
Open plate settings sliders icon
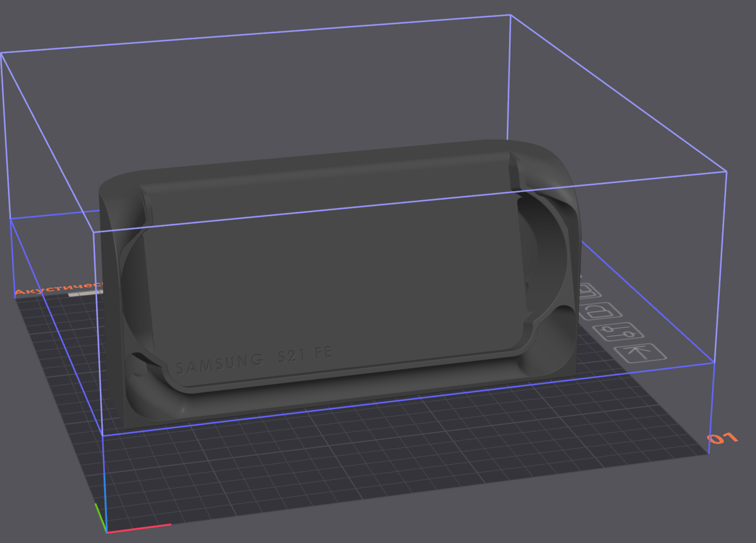pos(619,330)
